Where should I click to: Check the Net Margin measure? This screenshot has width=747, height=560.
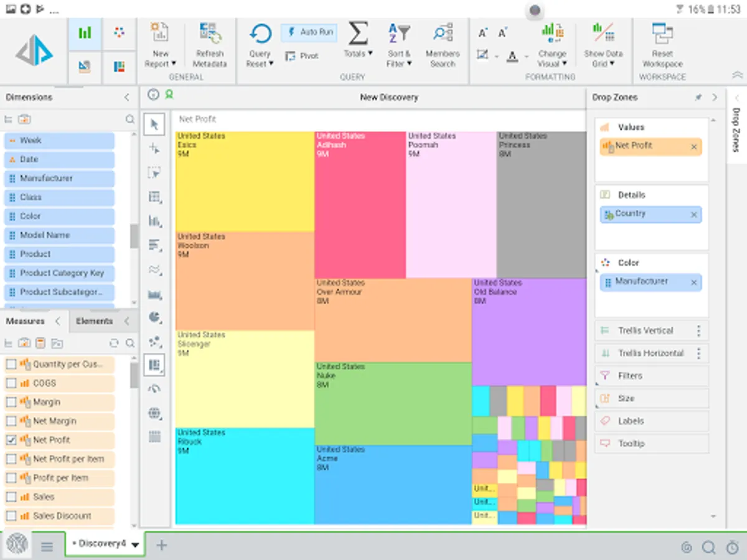pyautogui.click(x=11, y=421)
